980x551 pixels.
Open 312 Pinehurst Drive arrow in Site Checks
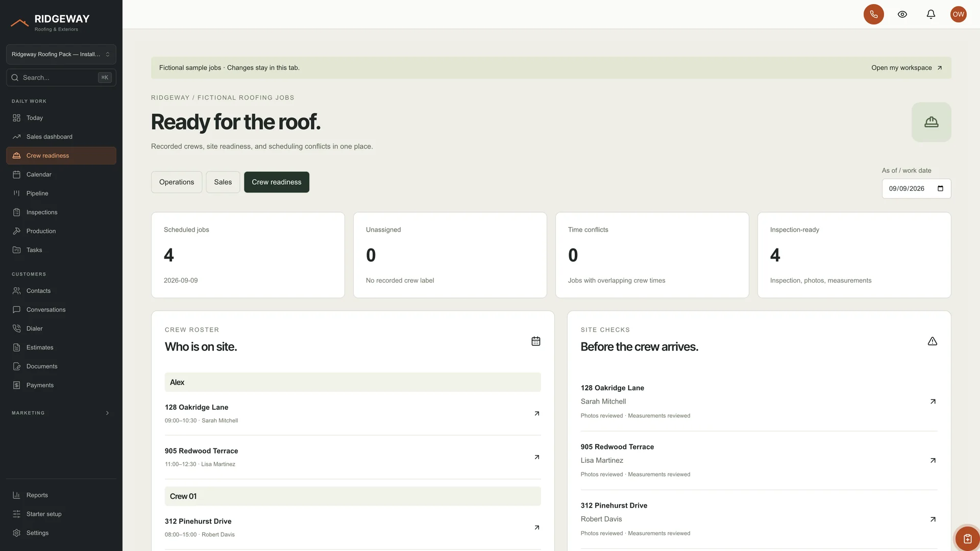[933, 519]
